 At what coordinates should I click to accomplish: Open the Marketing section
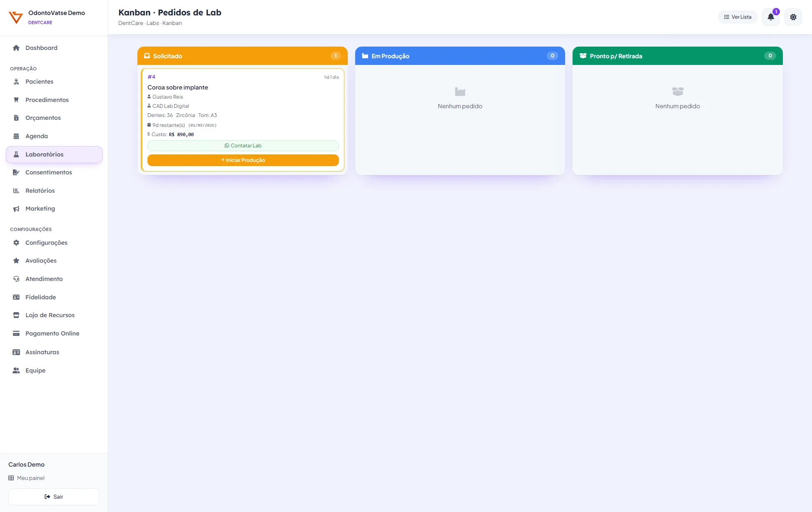tap(55, 209)
